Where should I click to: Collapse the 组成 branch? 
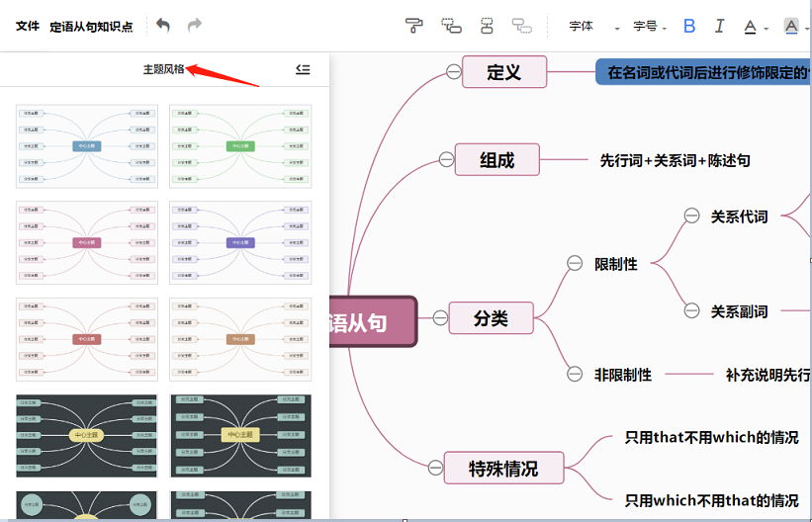click(x=446, y=159)
